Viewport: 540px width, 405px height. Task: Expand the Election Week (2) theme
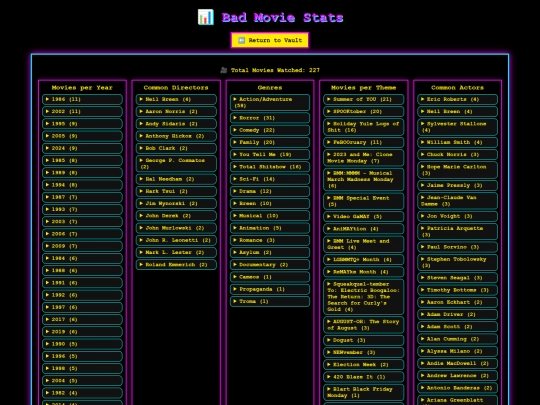tap(364, 365)
